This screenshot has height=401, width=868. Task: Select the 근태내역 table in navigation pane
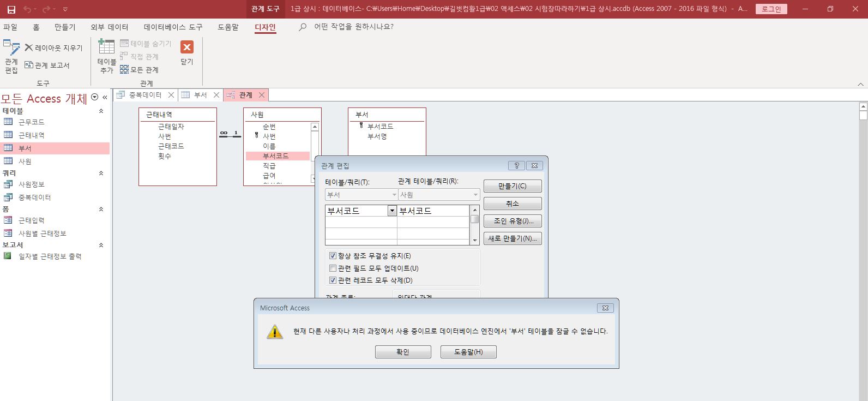32,135
